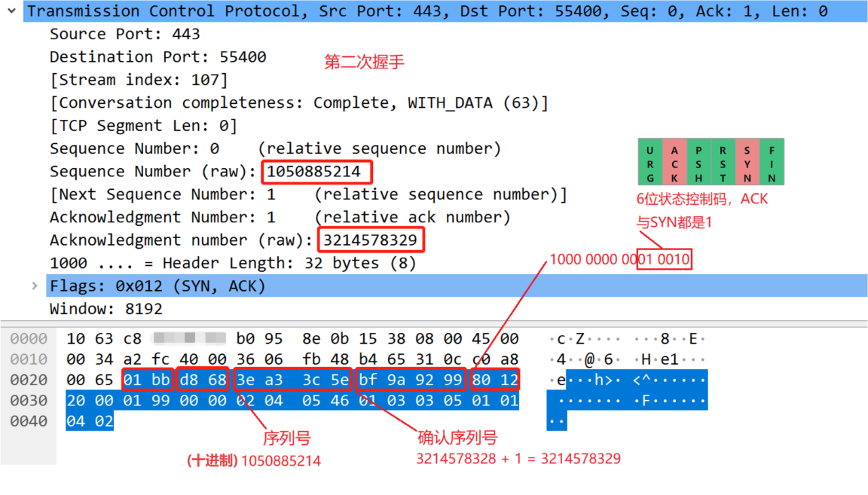Click hex offset 0000
The height and width of the screenshot is (495, 868).
(28, 339)
